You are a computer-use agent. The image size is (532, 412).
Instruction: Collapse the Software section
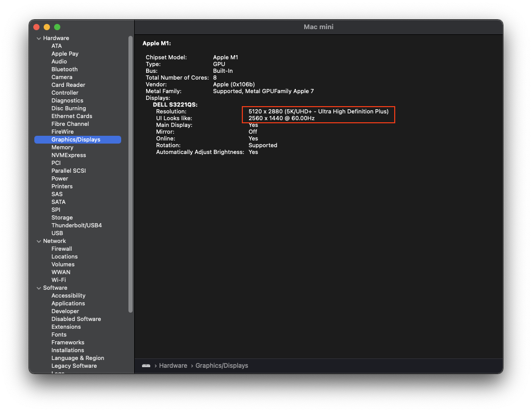click(38, 288)
